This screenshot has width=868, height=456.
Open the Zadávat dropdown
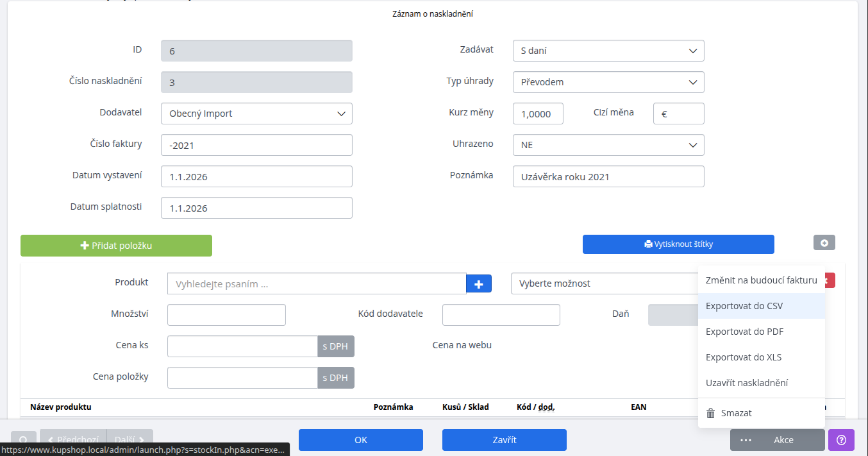(608, 51)
